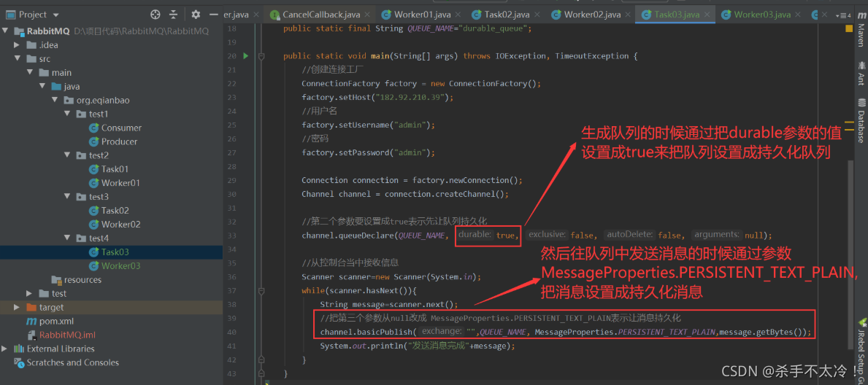Collapse the org.eqianbao package

(54, 100)
